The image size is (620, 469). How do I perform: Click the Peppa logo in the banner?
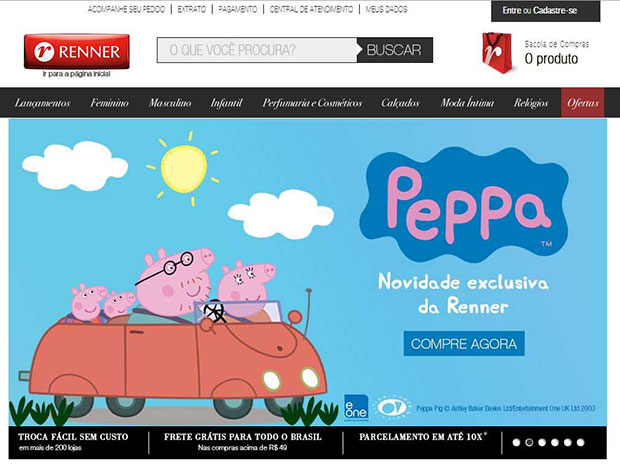click(465, 205)
